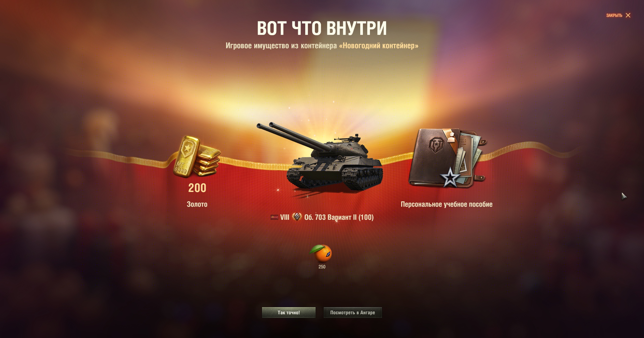Click the 250 mandarin count text
Viewport: 644px width, 338px height.
click(322, 267)
